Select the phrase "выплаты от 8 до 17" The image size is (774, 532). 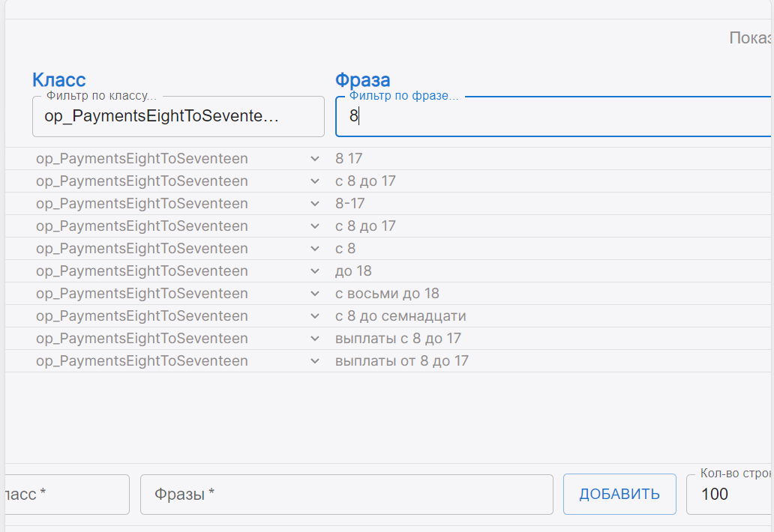(x=401, y=361)
